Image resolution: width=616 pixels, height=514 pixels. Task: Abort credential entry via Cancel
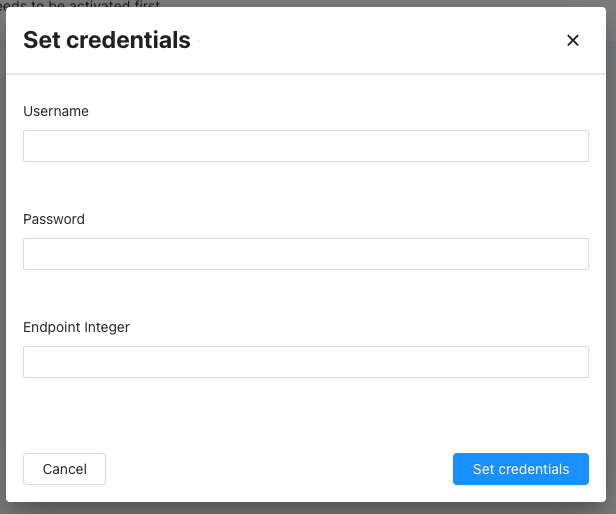[64, 469]
